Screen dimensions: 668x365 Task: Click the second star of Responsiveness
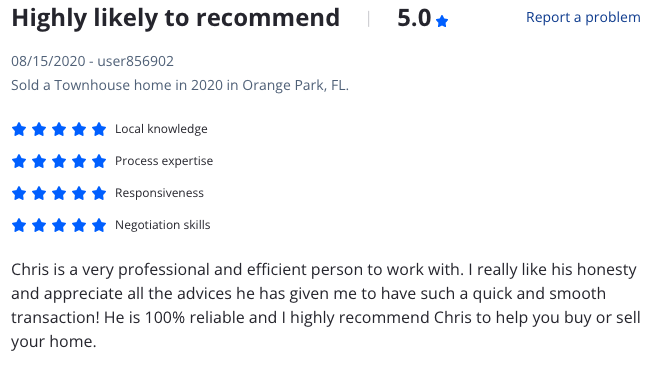[x=39, y=193]
